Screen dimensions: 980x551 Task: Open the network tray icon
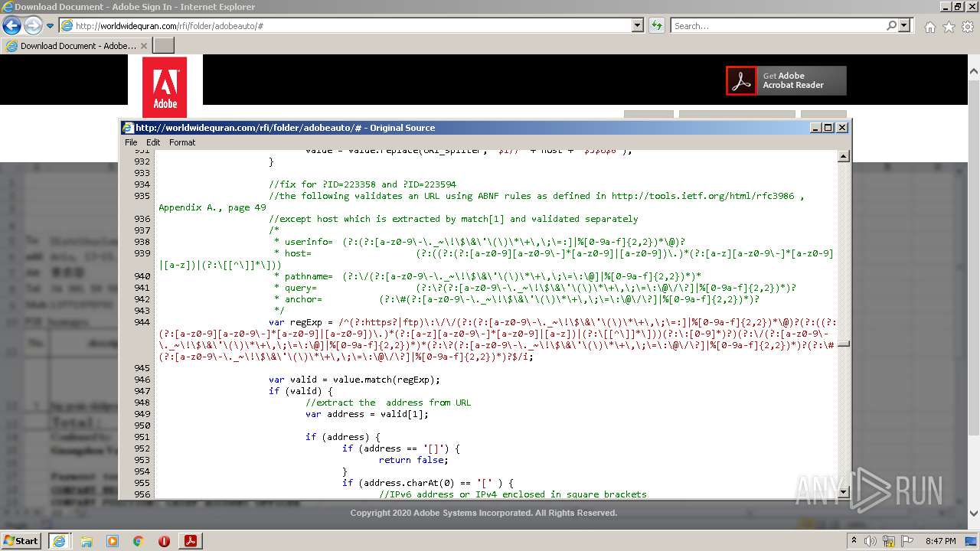click(x=890, y=541)
